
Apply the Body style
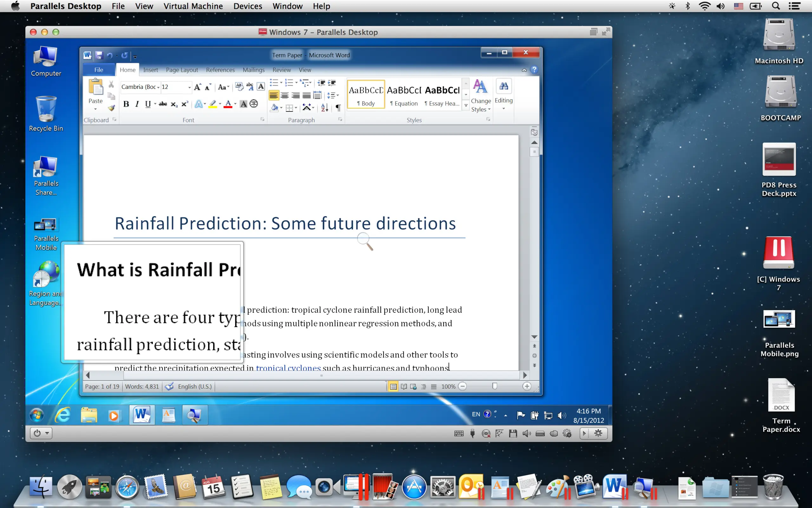click(x=366, y=94)
